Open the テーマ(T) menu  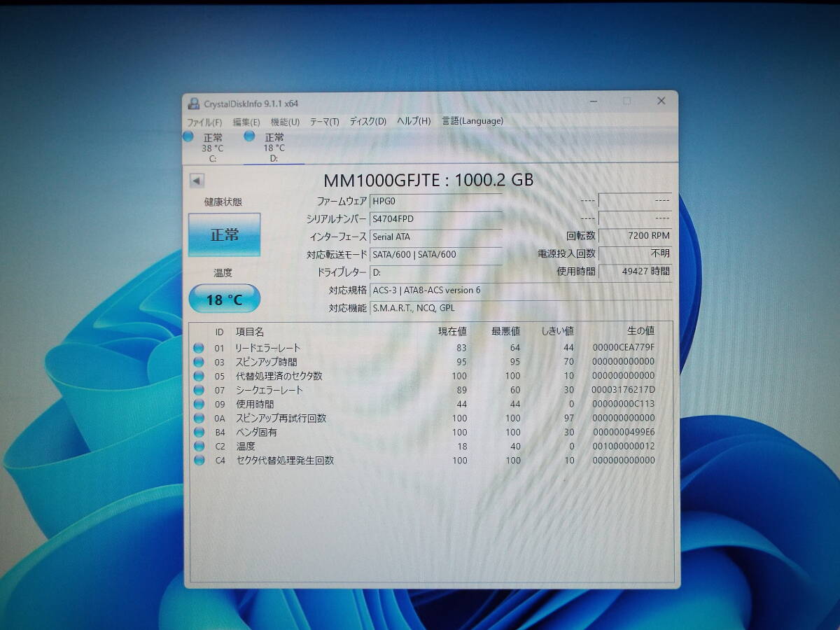(x=325, y=122)
